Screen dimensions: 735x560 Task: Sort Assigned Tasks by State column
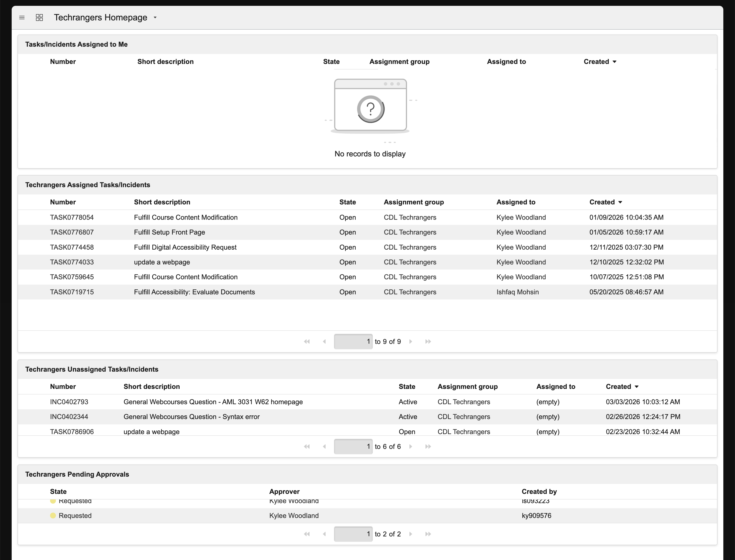coord(348,202)
